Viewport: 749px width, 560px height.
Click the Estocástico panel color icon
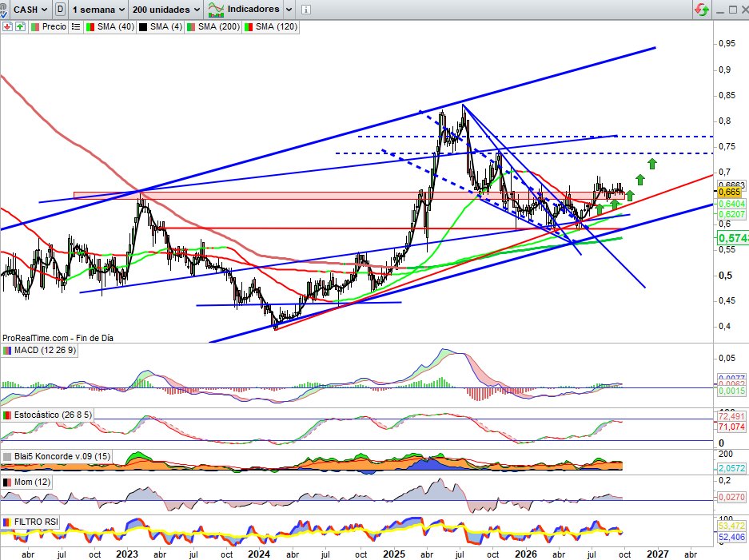click(x=7, y=415)
